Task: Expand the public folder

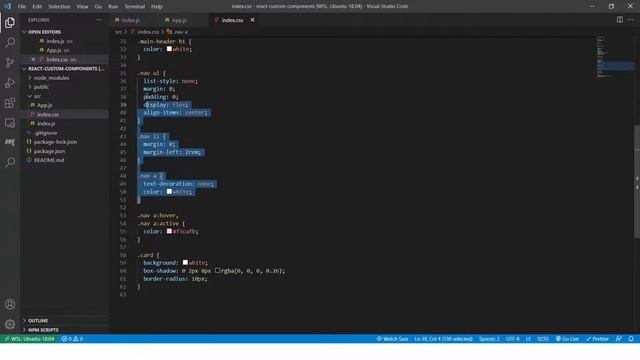Action: 41,87
